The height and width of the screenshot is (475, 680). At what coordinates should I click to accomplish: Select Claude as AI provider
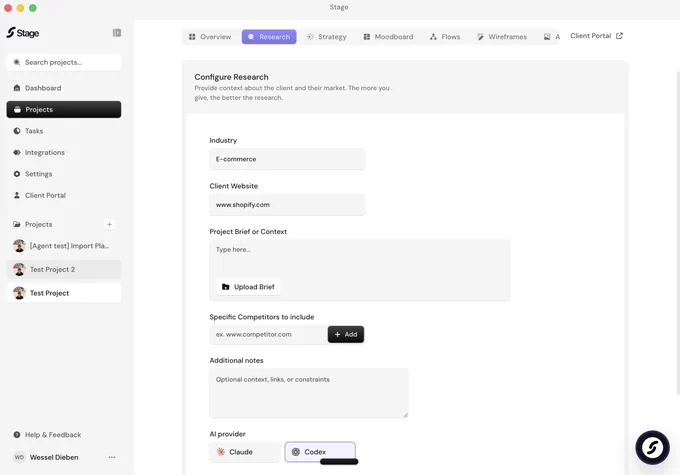(245, 452)
